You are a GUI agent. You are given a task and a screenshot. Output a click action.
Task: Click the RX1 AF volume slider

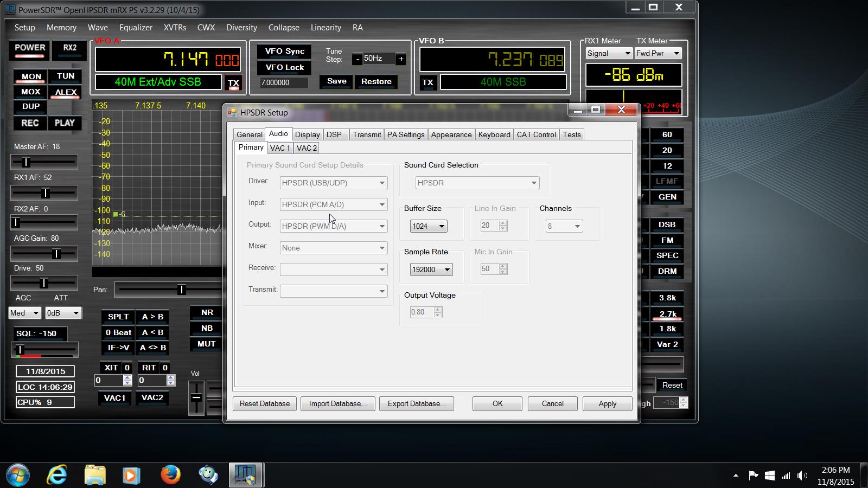tap(44, 193)
